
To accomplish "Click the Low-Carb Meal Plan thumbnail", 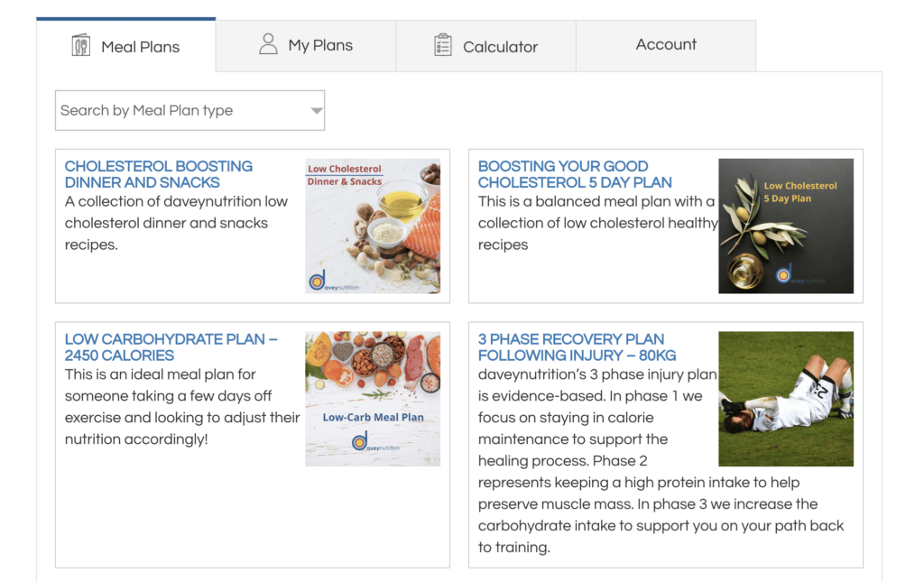I will pyautogui.click(x=373, y=399).
